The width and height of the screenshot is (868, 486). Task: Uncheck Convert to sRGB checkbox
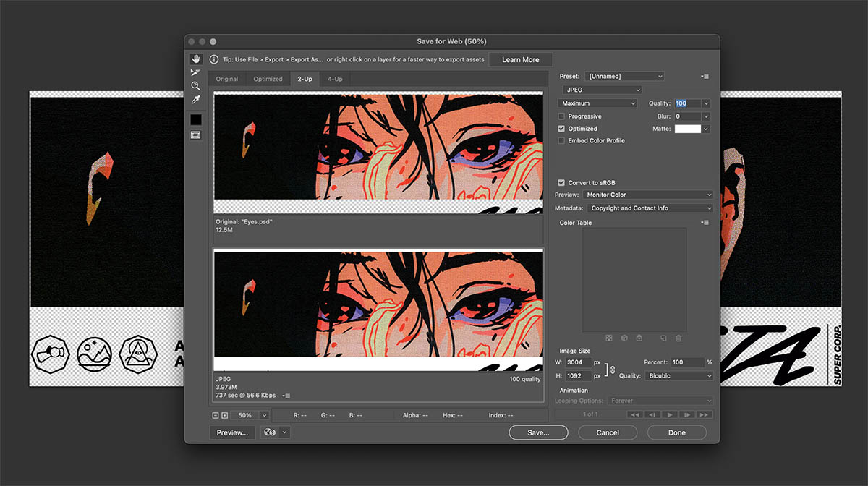pyautogui.click(x=561, y=182)
